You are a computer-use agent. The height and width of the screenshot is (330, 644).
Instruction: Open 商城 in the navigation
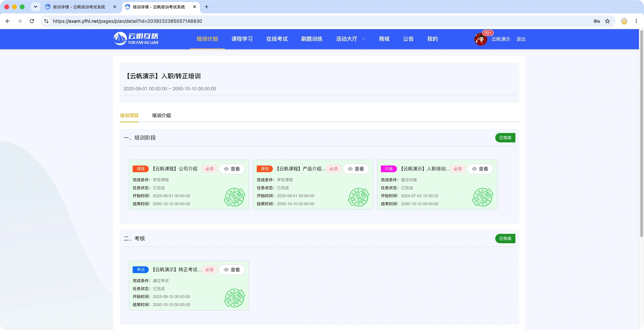click(384, 39)
